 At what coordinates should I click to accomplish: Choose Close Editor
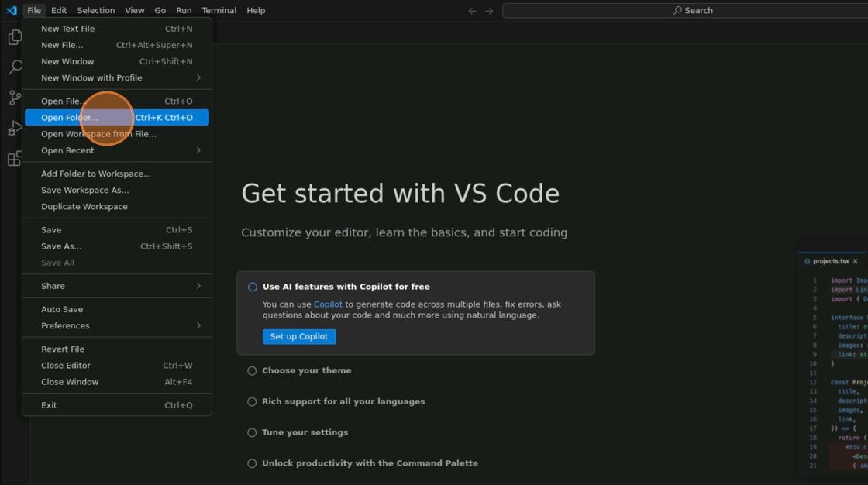coord(117,366)
